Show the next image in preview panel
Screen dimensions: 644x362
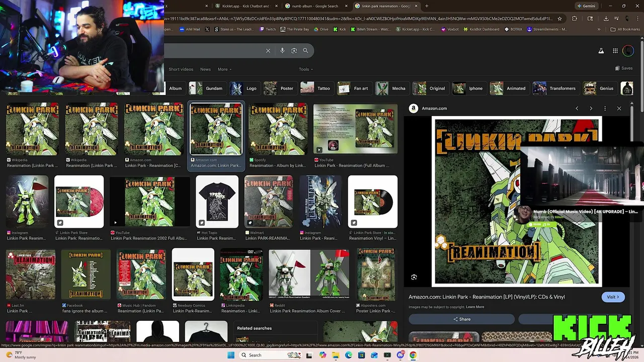(591, 108)
